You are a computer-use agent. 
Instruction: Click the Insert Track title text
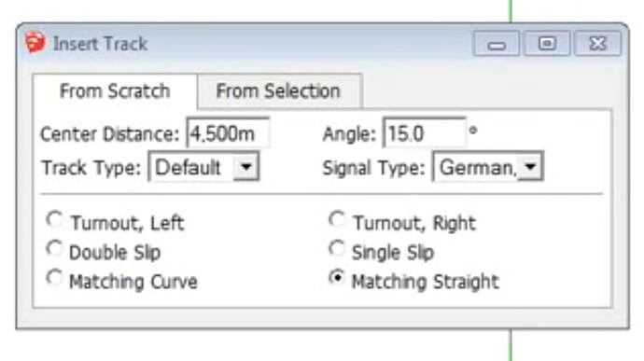pyautogui.click(x=100, y=44)
